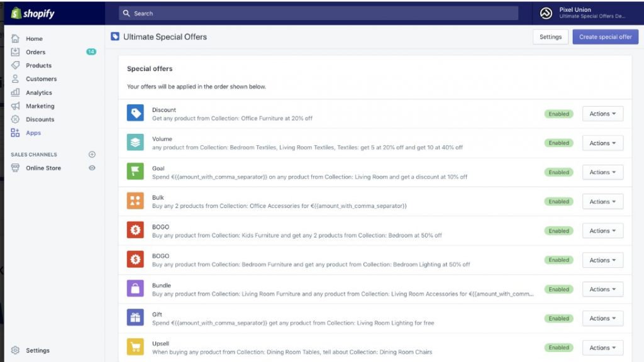Open app Settings button in header
Screen dimensions: 644x362
tap(550, 37)
